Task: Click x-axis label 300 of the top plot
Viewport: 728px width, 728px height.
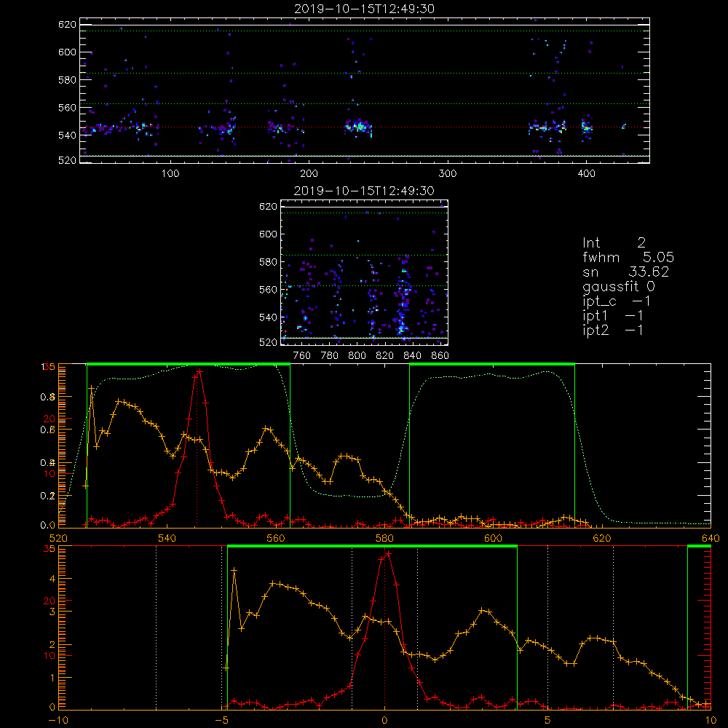Action: [x=448, y=174]
